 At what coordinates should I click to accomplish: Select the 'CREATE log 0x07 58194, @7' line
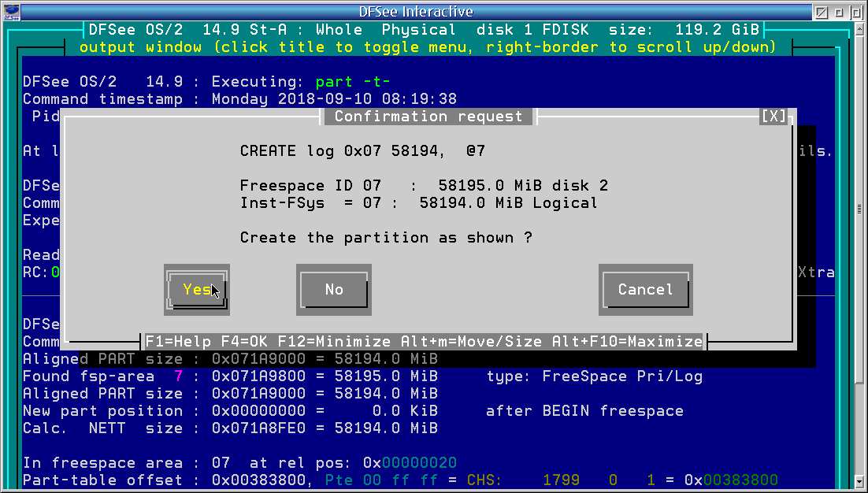coord(362,151)
